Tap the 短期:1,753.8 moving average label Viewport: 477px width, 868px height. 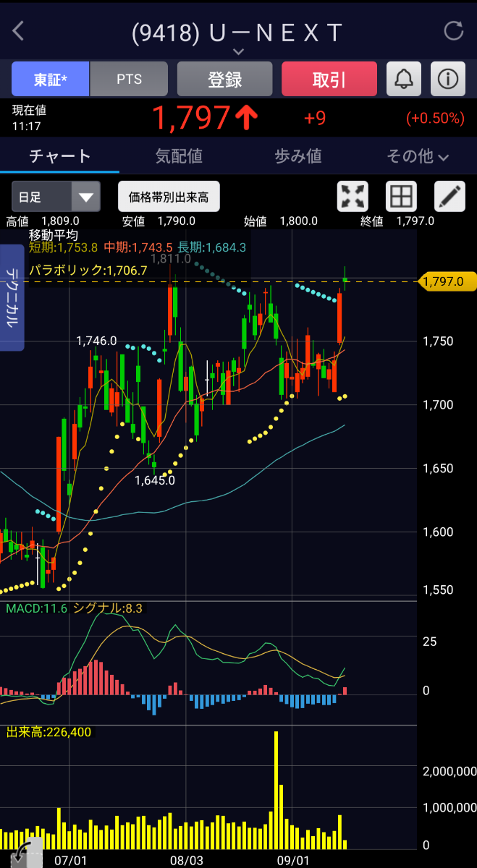[63, 247]
